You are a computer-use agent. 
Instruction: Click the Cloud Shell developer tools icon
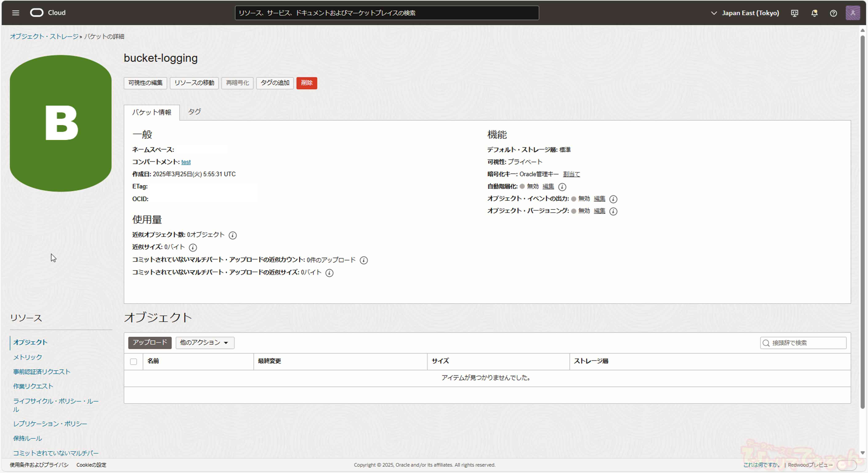794,13
